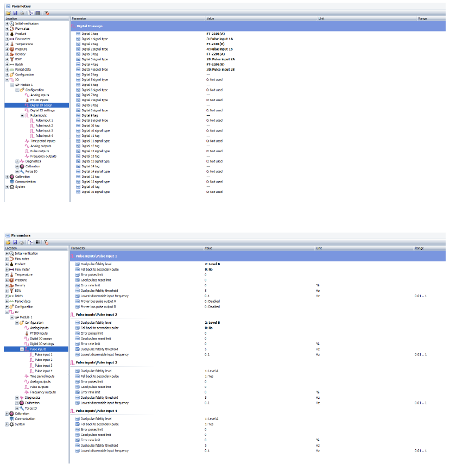Viewport: 450px width, 476px height.
Task: Density icon in Pulse inputs window tree
Action: click(11, 285)
